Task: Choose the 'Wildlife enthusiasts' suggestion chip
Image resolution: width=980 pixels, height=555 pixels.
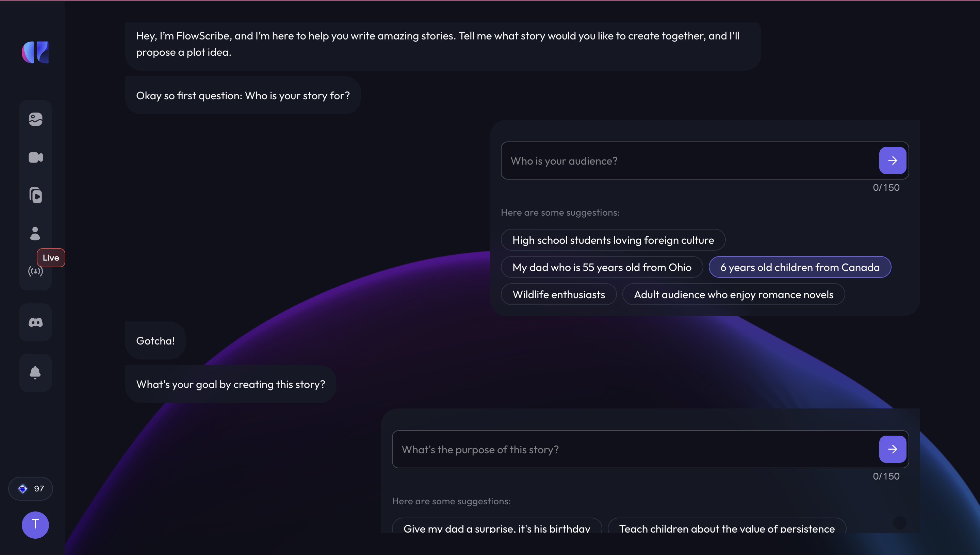Action: 559,294
